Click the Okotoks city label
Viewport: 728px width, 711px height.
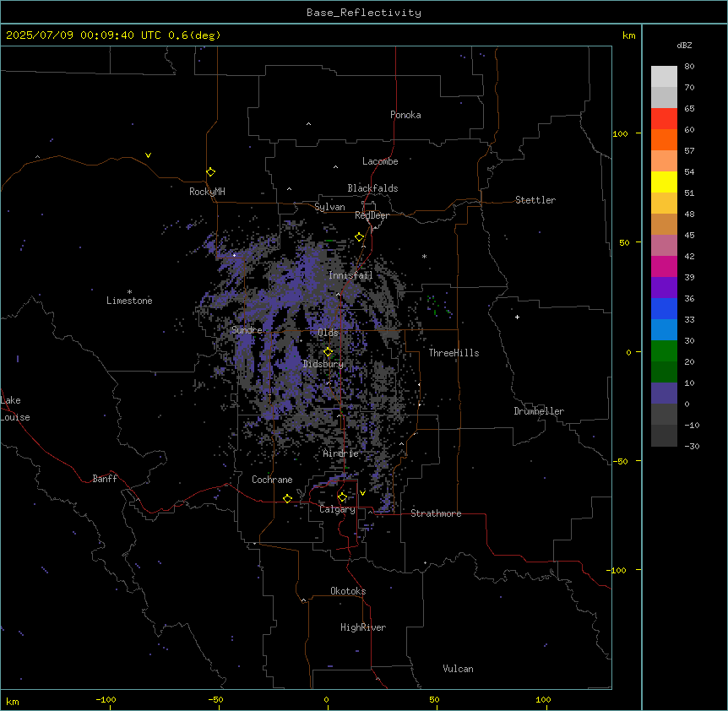click(348, 591)
